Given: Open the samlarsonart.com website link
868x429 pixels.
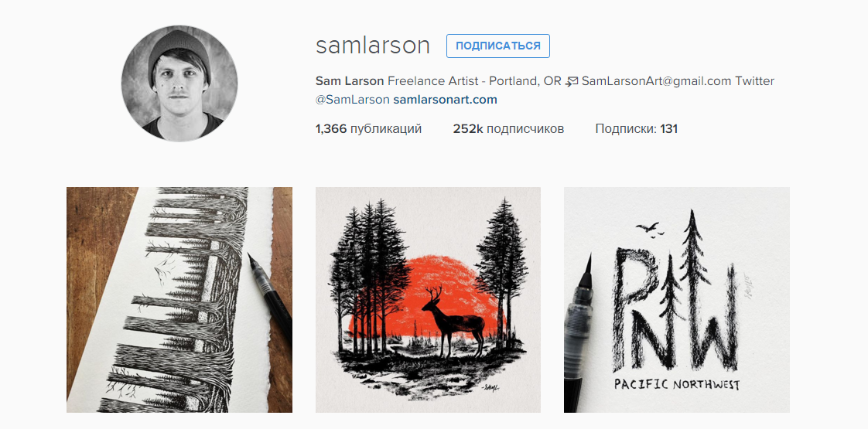Looking at the screenshot, I should 445,100.
